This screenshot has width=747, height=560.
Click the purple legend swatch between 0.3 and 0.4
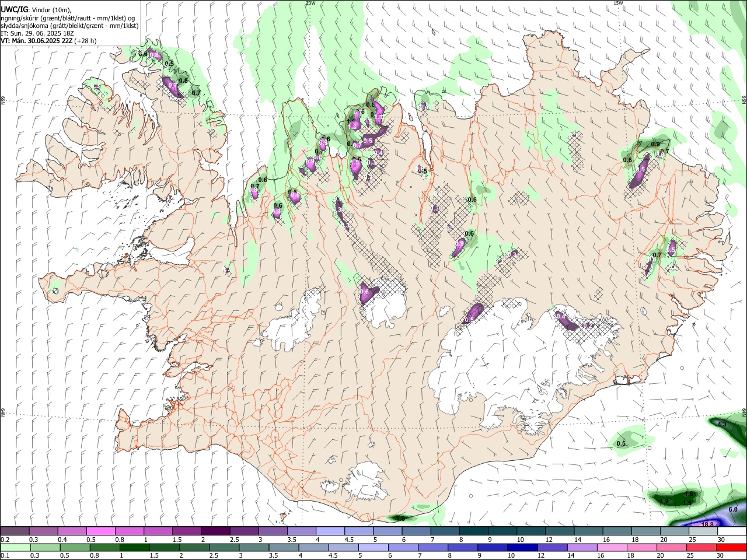click(x=43, y=531)
